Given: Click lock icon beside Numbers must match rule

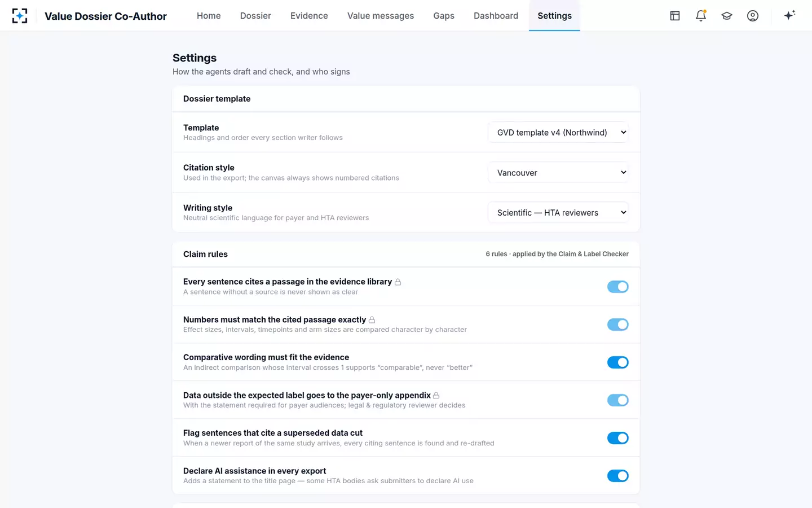Looking at the screenshot, I should coord(372,320).
